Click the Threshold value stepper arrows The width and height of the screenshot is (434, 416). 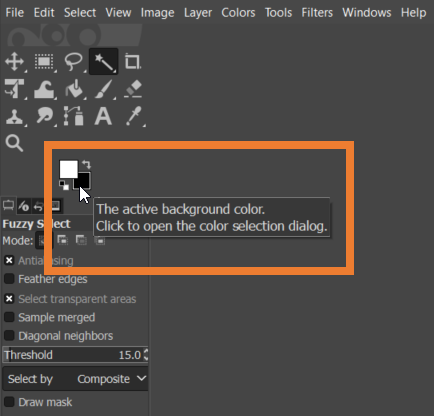coord(146,355)
